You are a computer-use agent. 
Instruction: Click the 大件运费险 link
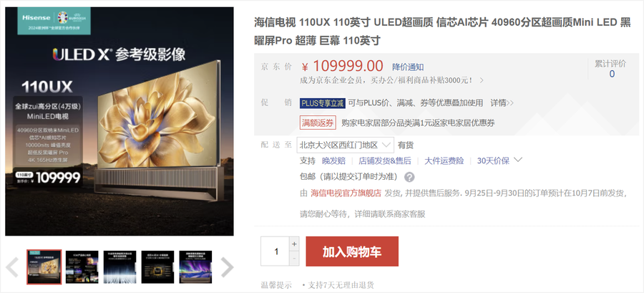click(444, 160)
